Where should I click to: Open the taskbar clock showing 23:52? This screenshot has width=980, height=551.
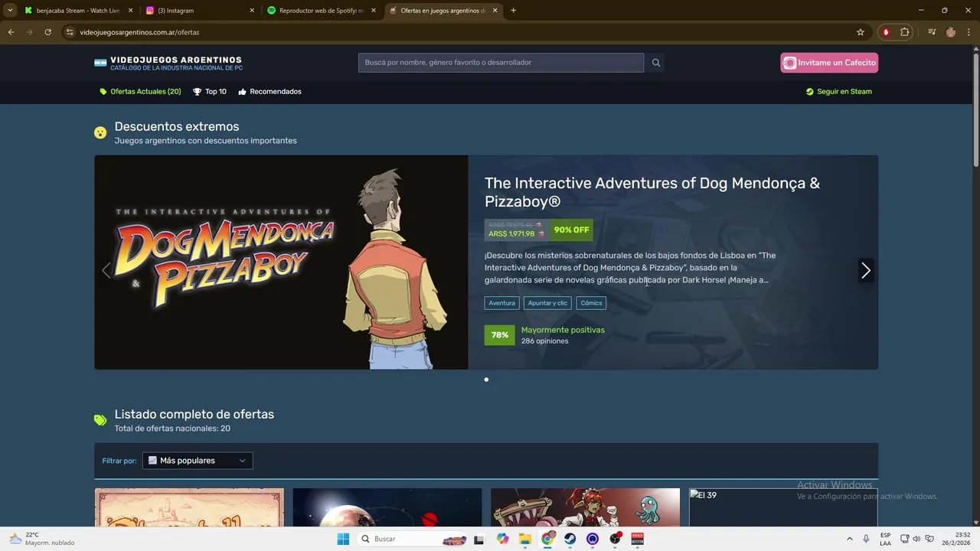click(x=956, y=539)
